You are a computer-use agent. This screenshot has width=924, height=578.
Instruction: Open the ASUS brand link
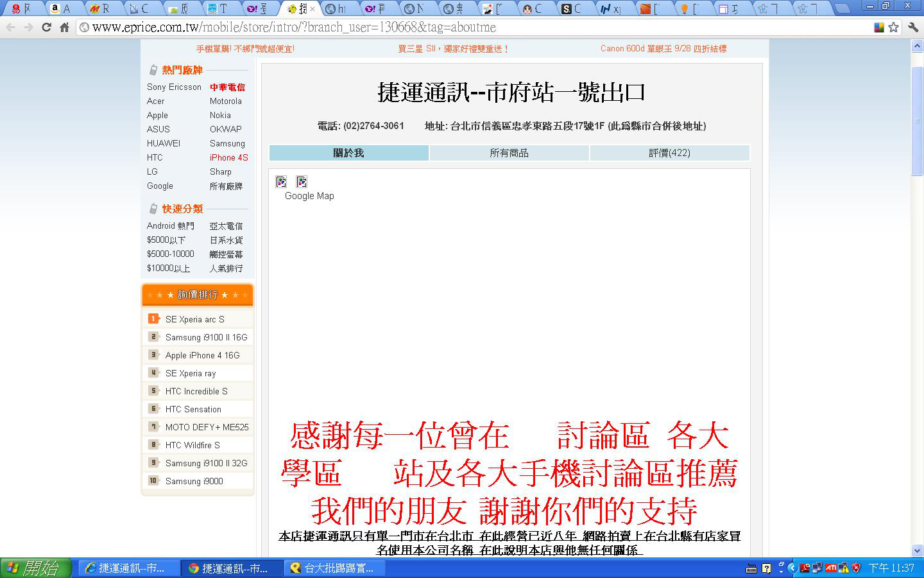click(158, 129)
